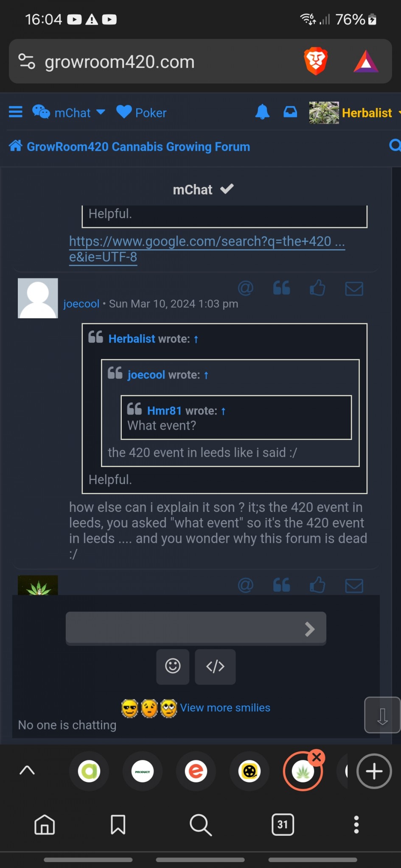Click View more smilies
The image size is (401, 868).
coord(225,707)
